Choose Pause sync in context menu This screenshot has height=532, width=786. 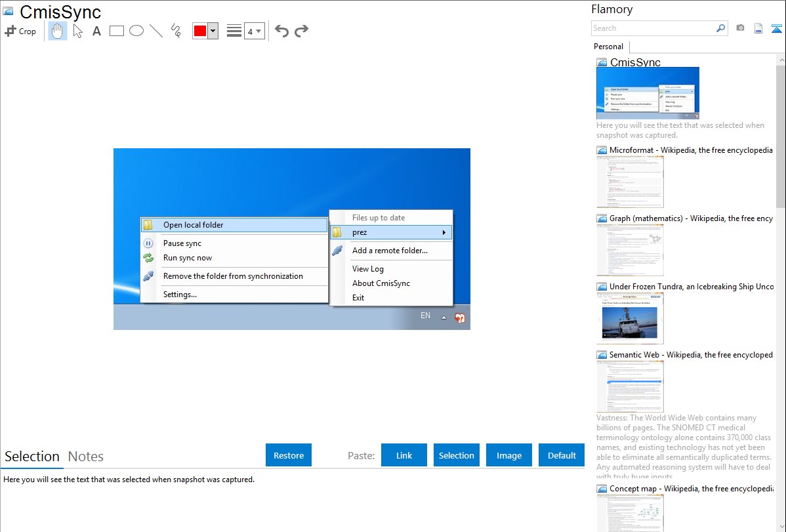[x=234, y=243]
